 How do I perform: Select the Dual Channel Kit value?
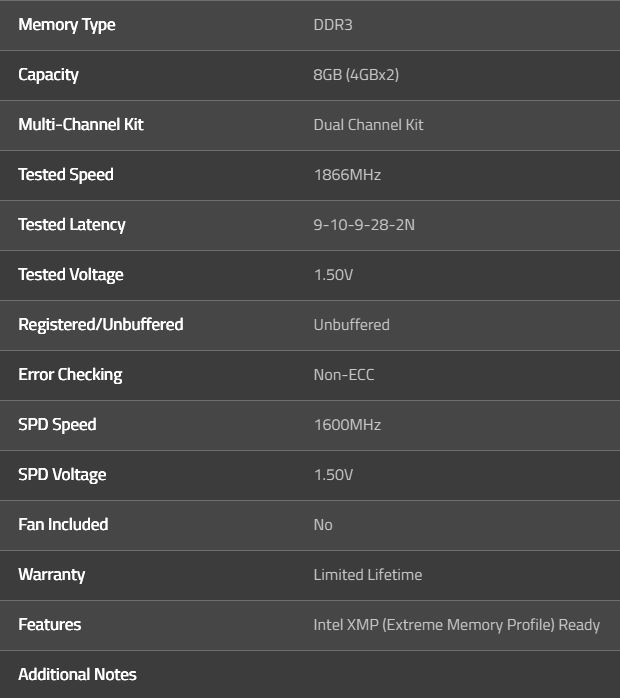pyautogui.click(x=368, y=125)
